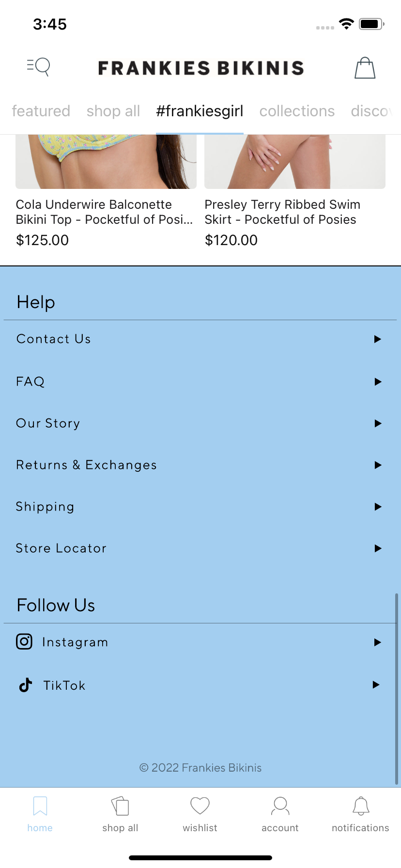Screen dimensions: 401x868
Task: Switch to the collections tab
Action: coord(297,111)
